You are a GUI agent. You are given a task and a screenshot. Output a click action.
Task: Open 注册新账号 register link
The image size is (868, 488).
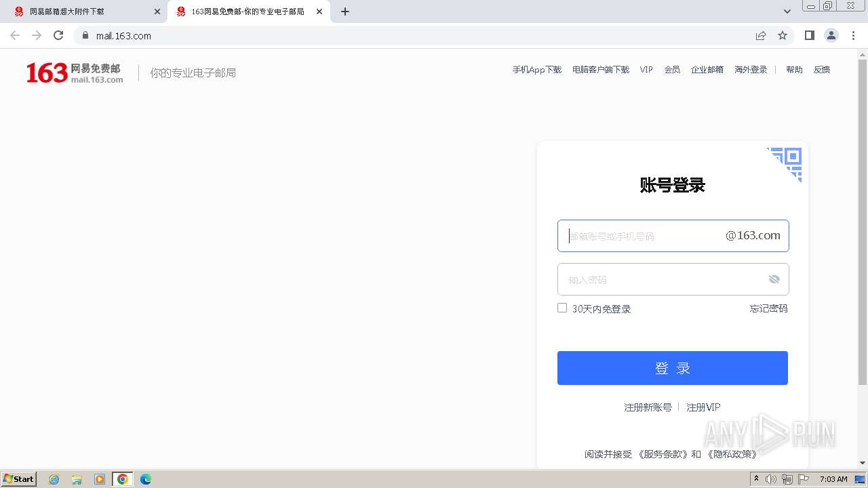point(648,407)
